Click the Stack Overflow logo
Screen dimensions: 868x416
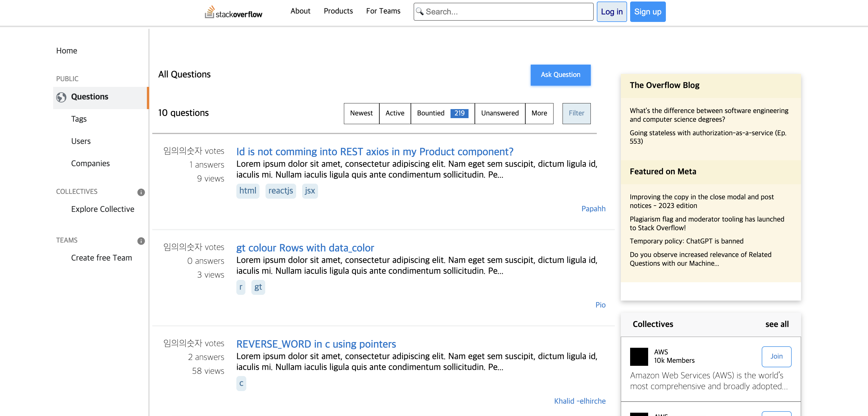click(x=233, y=12)
